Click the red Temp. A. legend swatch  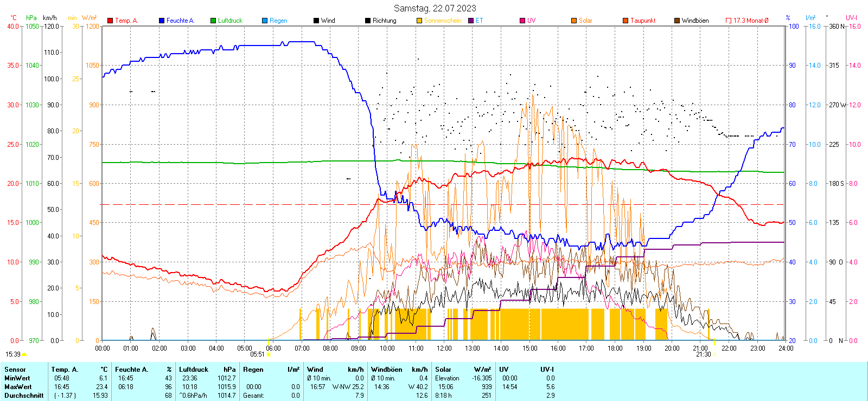[x=110, y=21]
